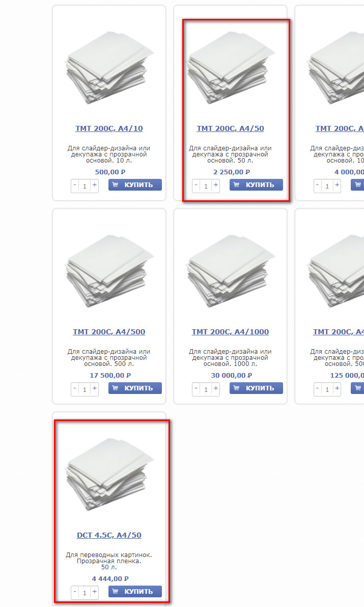The width and height of the screenshot is (364, 607).
Task: Open the TMT 200C, A4/1000 product link
Action: click(230, 332)
